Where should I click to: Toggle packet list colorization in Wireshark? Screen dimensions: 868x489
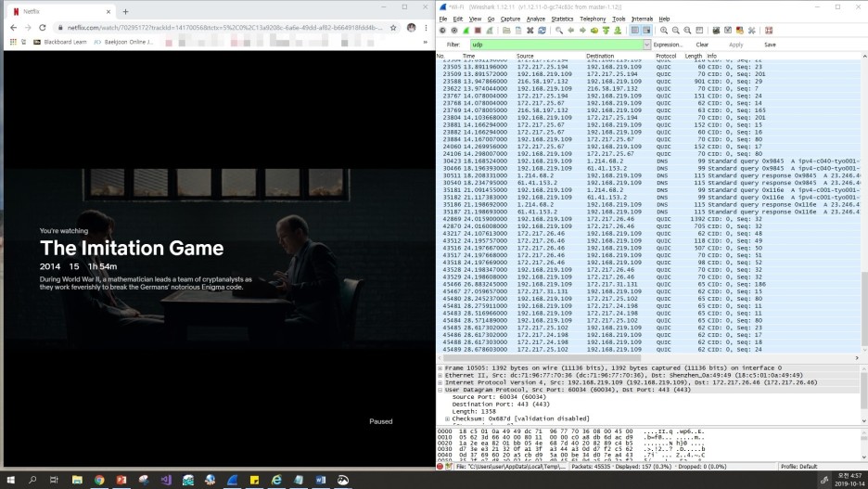634,31
